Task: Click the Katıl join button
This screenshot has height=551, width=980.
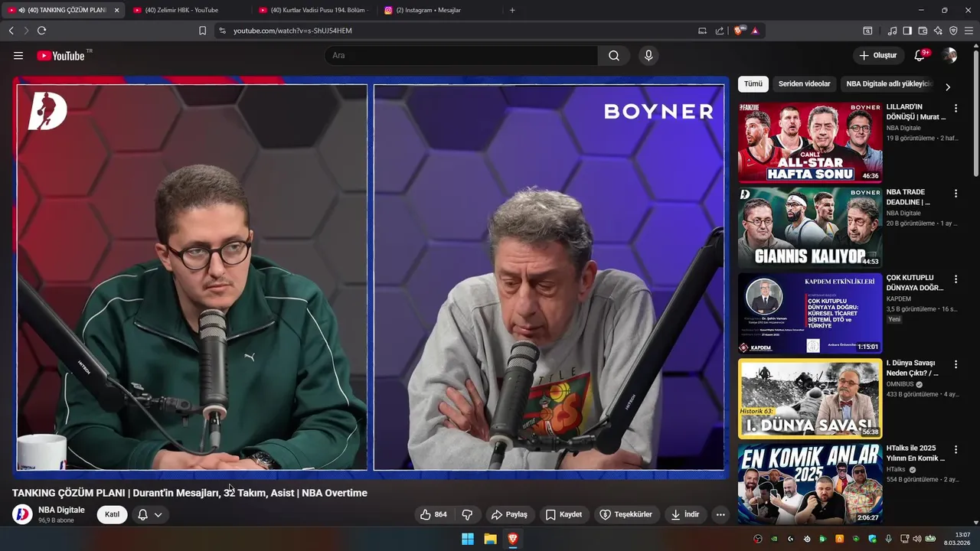Action: (112, 514)
